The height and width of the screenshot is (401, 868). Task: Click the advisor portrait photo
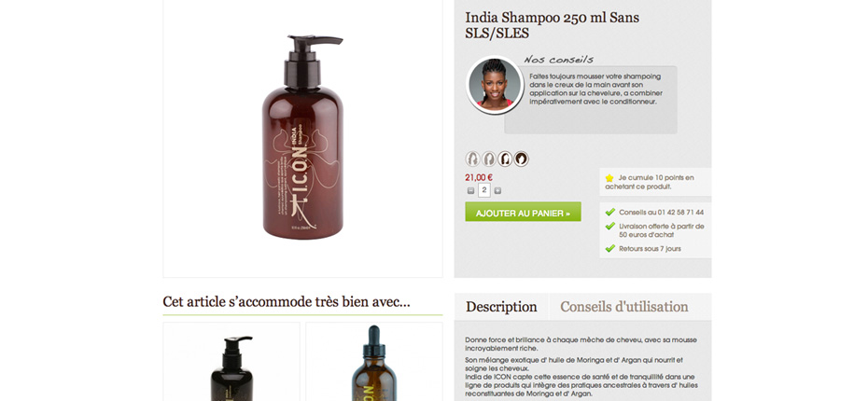495,85
